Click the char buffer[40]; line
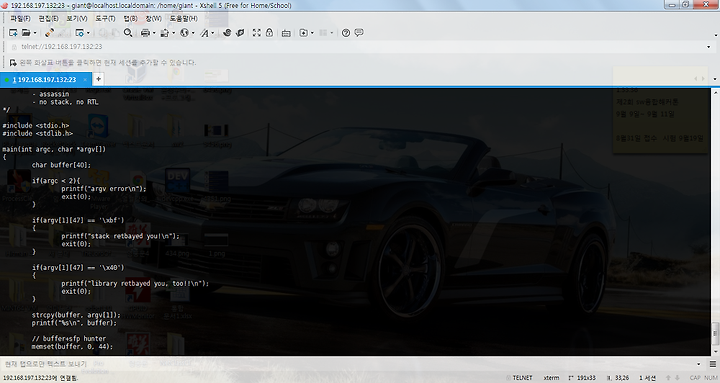The height and width of the screenshot is (383, 720). pos(62,165)
